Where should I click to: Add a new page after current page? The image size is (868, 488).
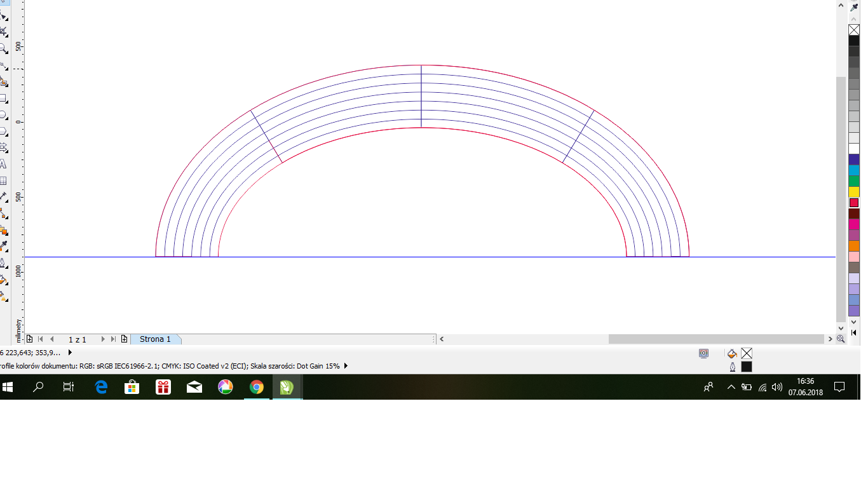click(x=124, y=339)
